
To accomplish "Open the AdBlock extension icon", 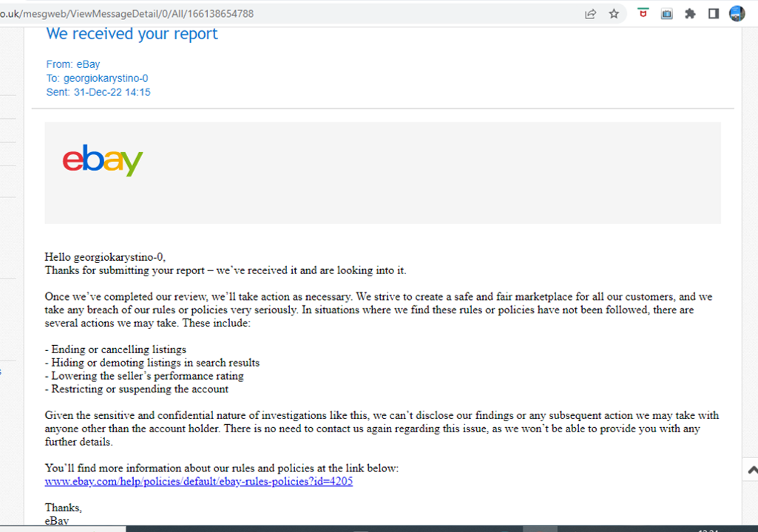I will pos(643,13).
